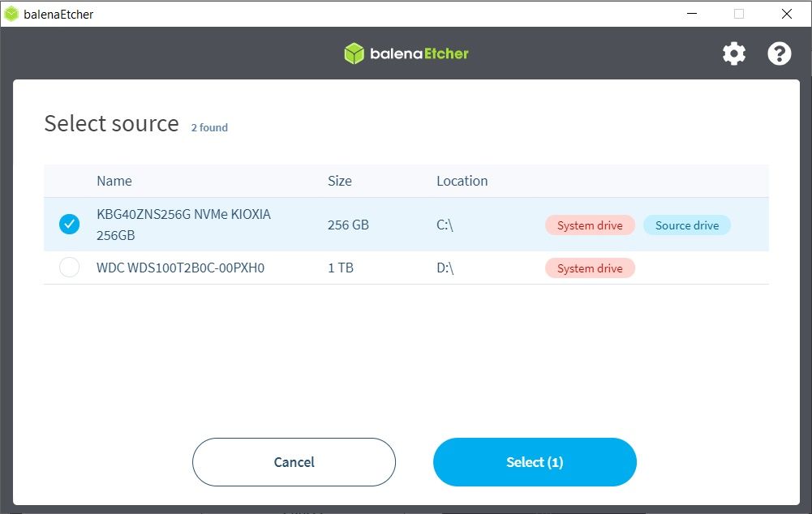Click the 2 found label
Viewport: 812px width, 514px height.
208,127
